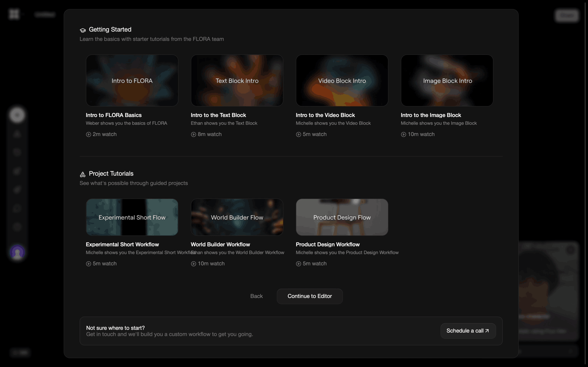Click the Project Tutorials shapes icon

point(83,174)
